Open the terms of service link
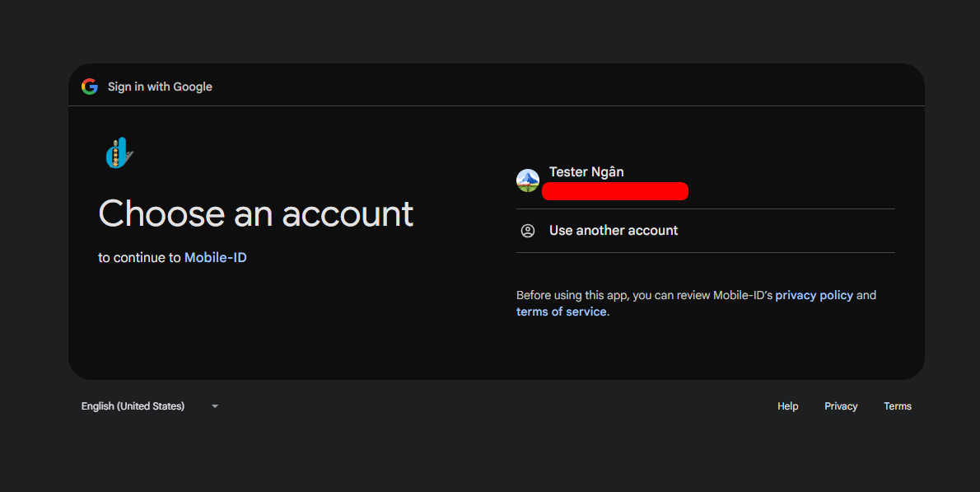Viewport: 980px width, 492px height. pos(562,312)
